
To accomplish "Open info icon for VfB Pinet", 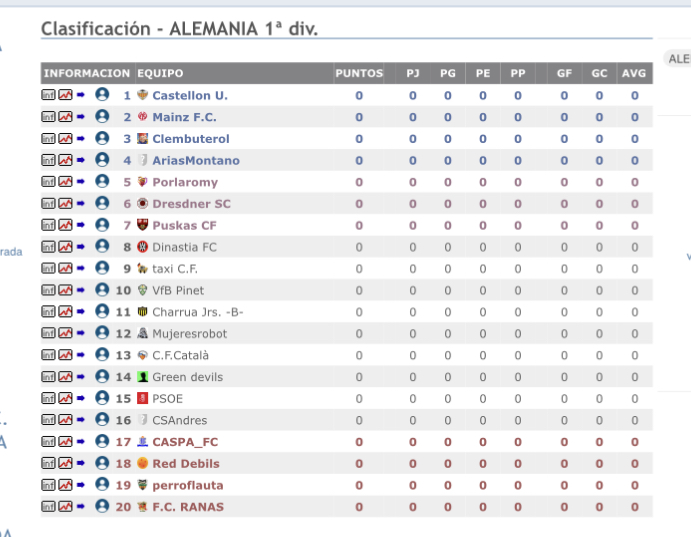I will click(48, 290).
